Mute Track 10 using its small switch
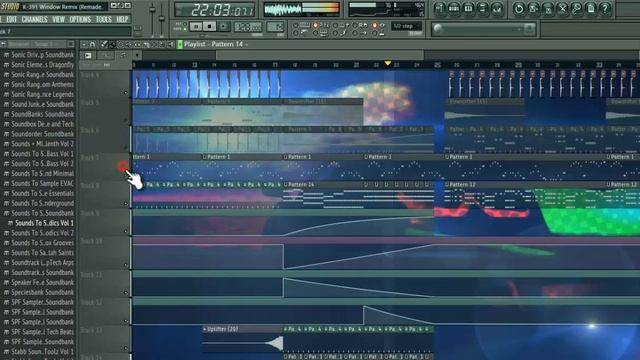The height and width of the screenshot is (360, 640). coord(126,264)
